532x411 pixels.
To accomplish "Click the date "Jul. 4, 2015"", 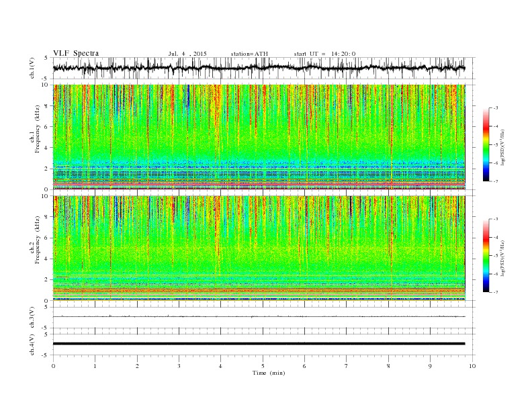I will click(187, 54).
